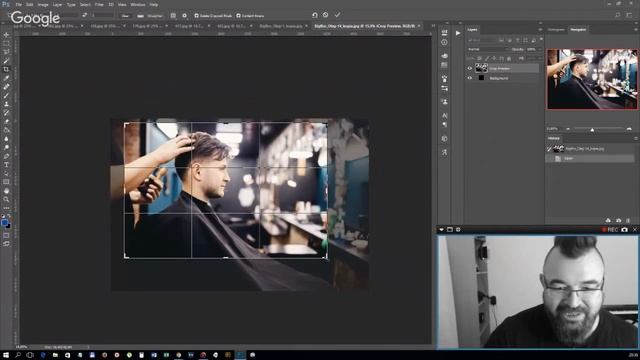Select the History Brush tool
Viewport: 640px width, 360px height.
pos(6,113)
